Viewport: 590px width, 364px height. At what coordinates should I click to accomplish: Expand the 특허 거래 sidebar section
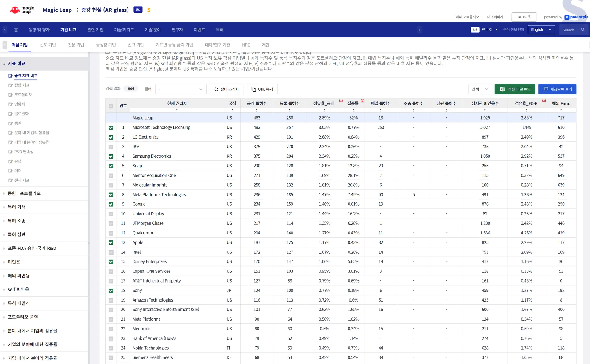click(16, 207)
